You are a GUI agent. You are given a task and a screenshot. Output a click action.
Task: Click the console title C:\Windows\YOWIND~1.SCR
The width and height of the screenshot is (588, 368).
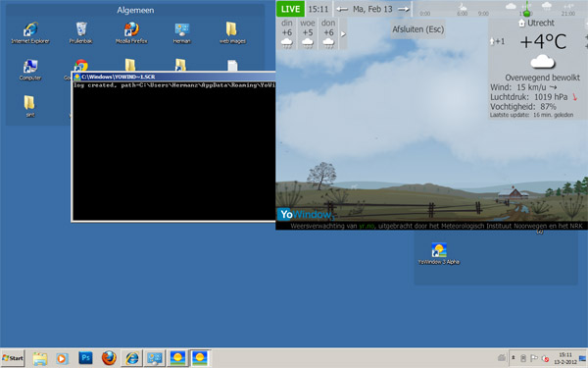[x=119, y=77]
